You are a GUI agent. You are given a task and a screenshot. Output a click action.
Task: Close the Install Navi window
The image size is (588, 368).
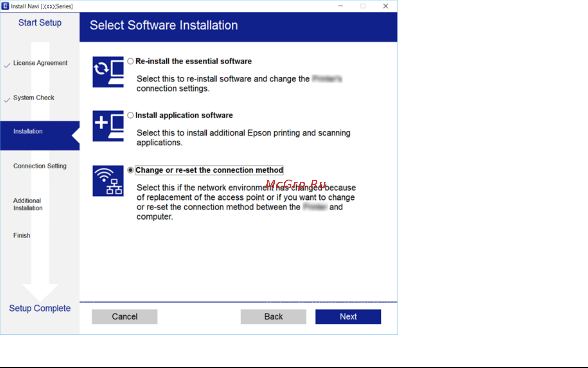[x=385, y=6]
